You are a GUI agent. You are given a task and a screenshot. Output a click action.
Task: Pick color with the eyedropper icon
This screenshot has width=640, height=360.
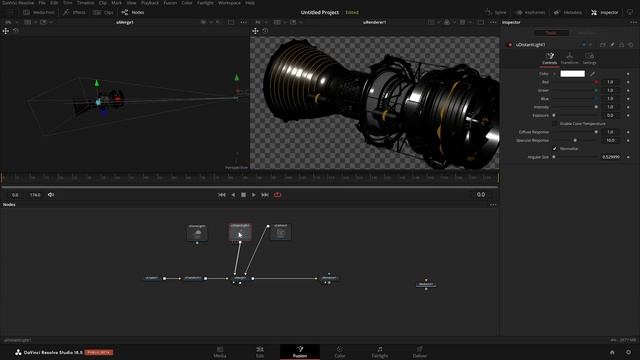(x=592, y=74)
